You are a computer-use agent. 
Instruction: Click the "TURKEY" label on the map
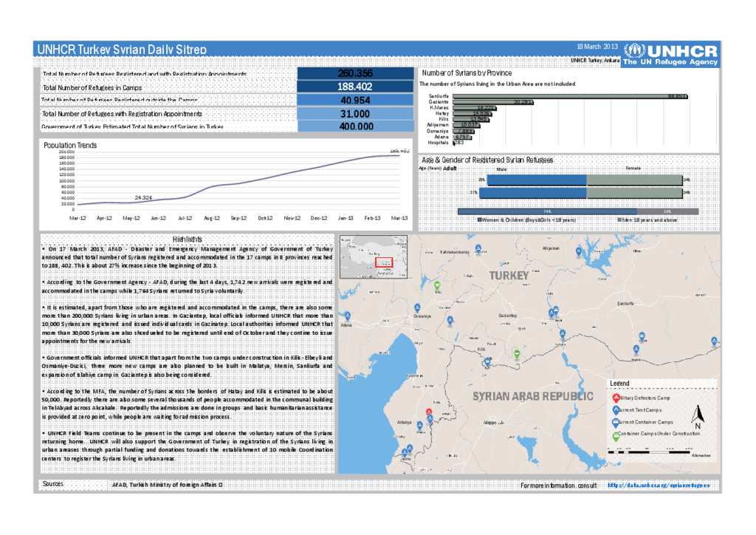(x=509, y=276)
